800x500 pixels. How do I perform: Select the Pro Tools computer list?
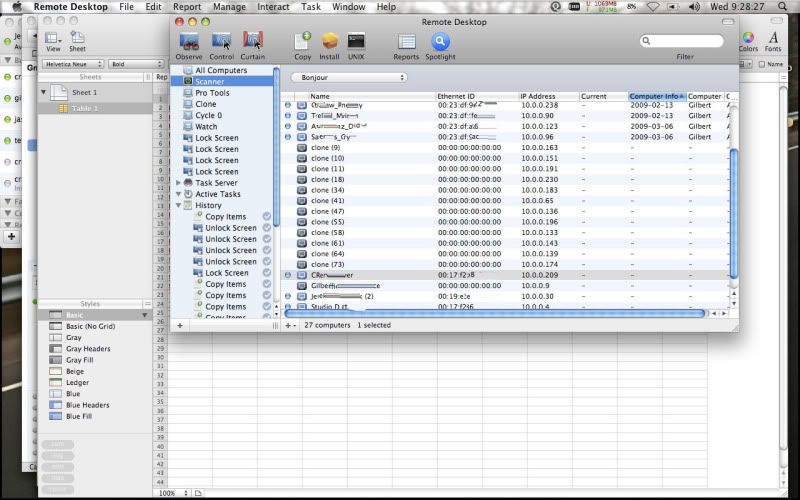[213, 93]
